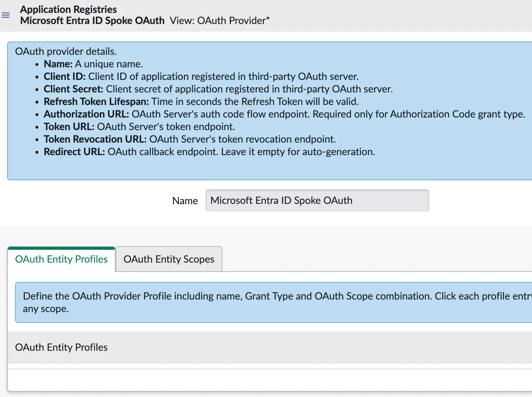Switch to the OAuth Entity Scopes tab
The width and height of the screenshot is (532, 397).
tap(169, 259)
